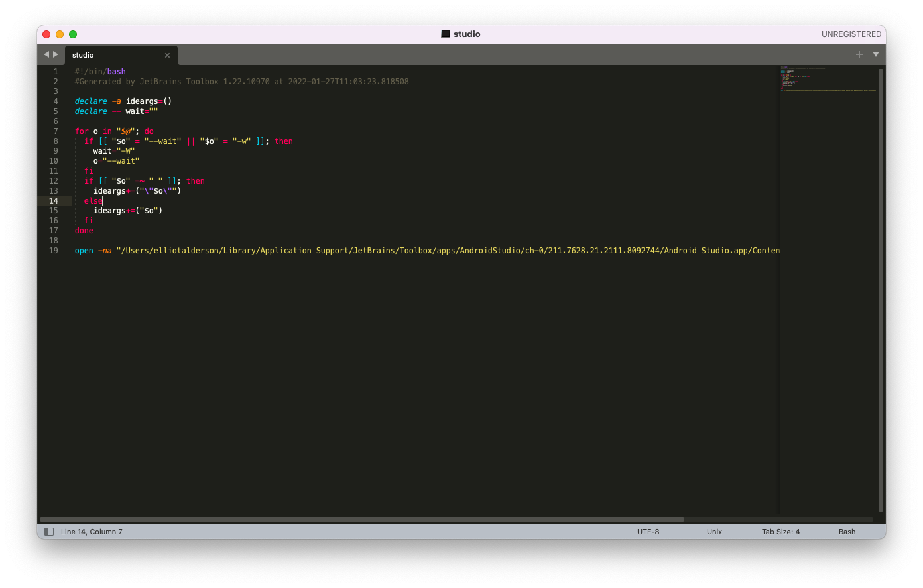Open a new tab with the plus icon
This screenshot has height=588, width=923.
pyautogui.click(x=859, y=54)
